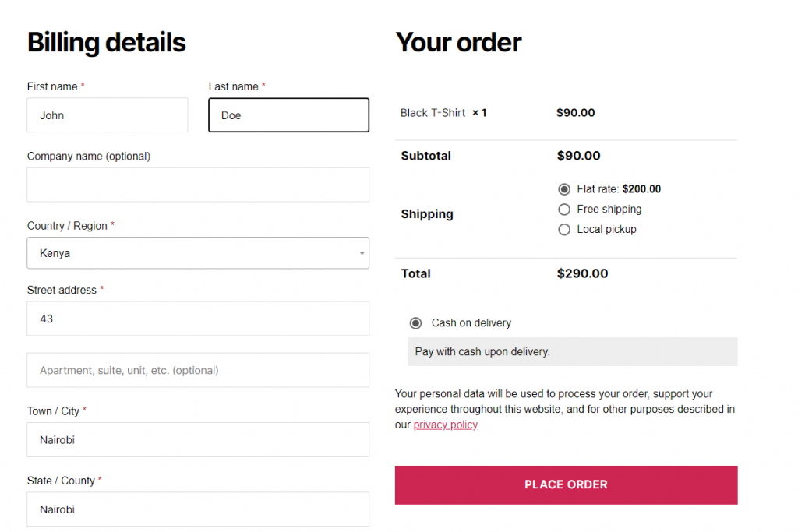Select the Street address field showing 43

[198, 319]
